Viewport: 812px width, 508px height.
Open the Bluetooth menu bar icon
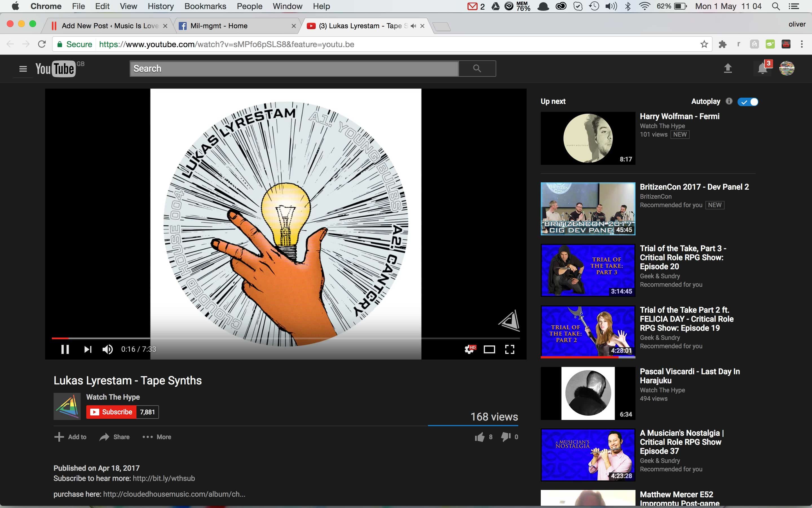click(x=628, y=6)
